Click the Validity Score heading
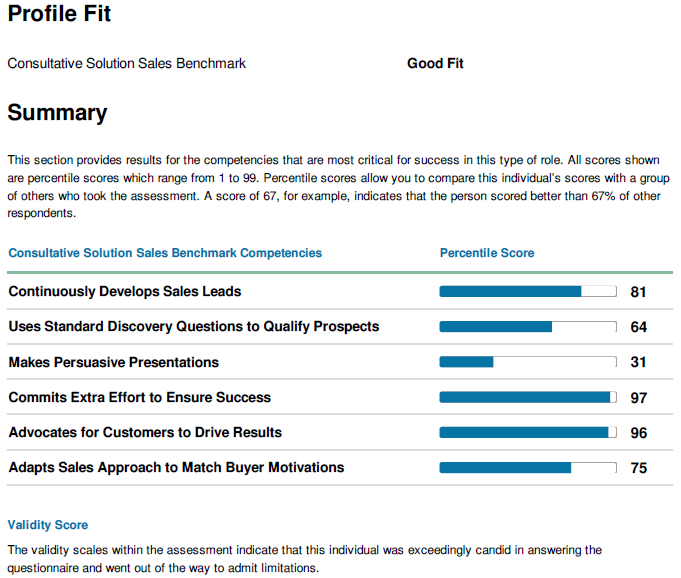 click(x=48, y=525)
